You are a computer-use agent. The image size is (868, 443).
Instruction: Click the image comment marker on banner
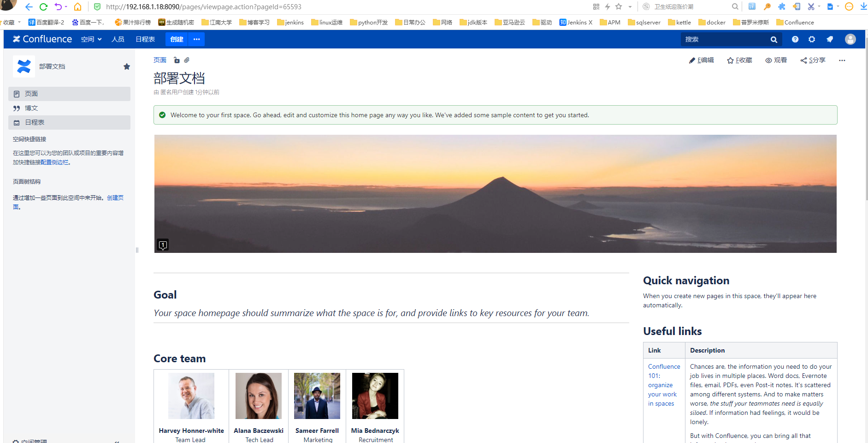[163, 245]
